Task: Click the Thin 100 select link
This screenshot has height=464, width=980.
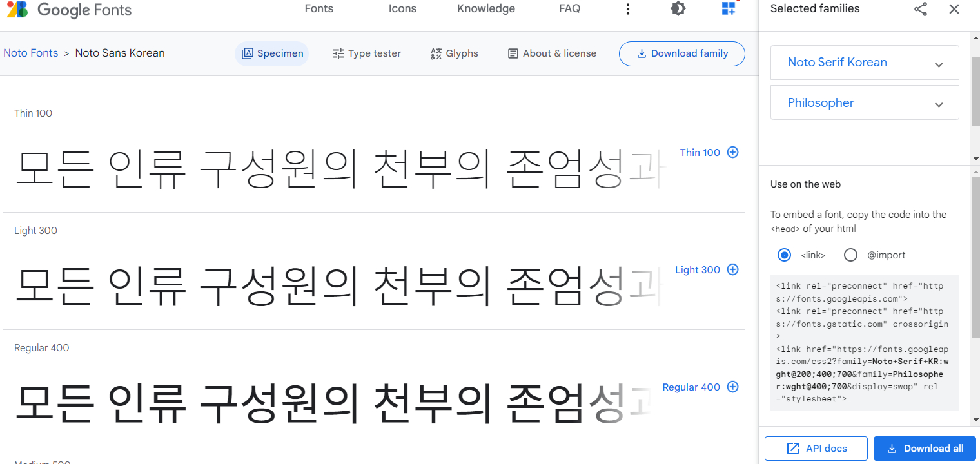Action: [x=700, y=153]
